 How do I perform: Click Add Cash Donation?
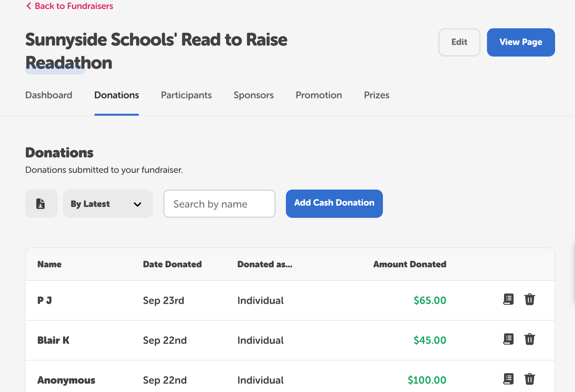334,203
